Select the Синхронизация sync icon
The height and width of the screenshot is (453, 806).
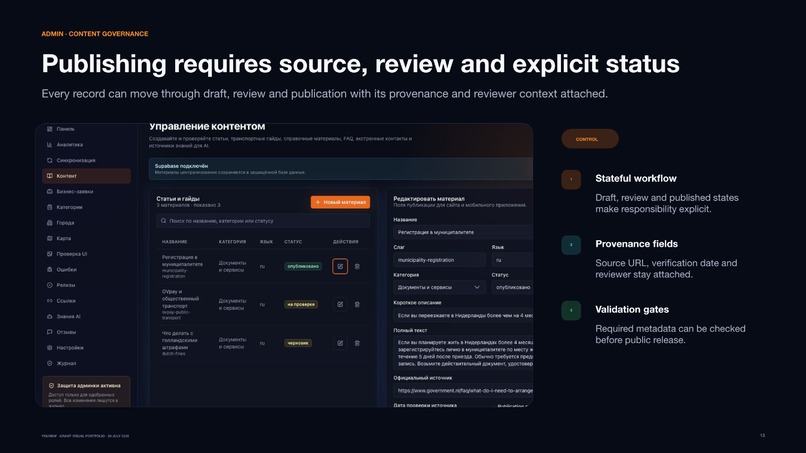click(x=50, y=160)
